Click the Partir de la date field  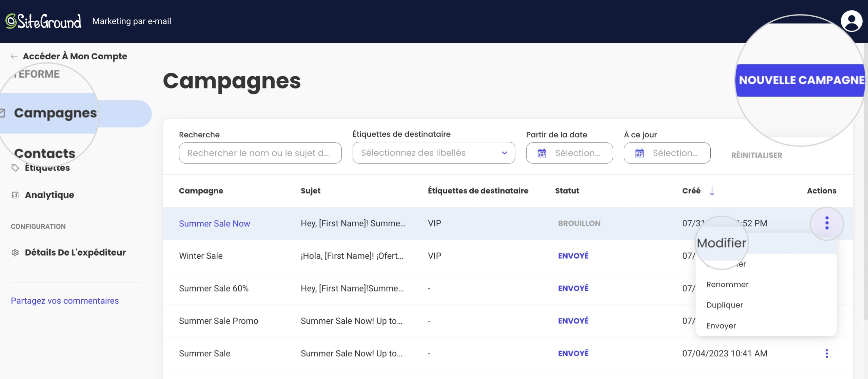[x=569, y=153]
